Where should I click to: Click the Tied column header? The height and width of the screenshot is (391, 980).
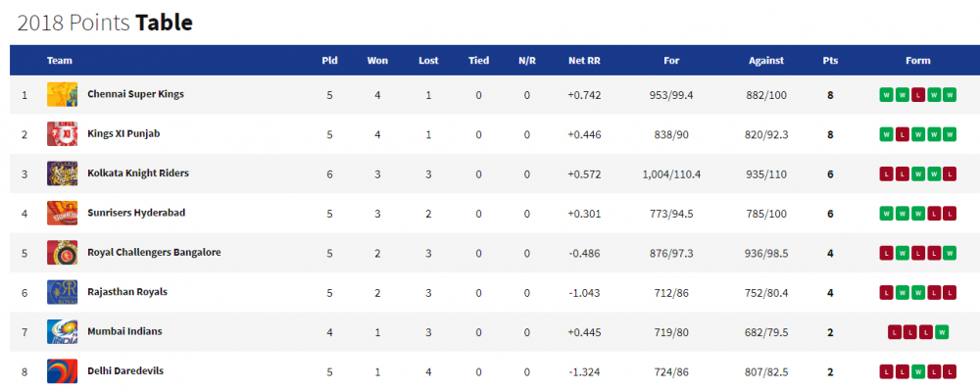pos(479,61)
